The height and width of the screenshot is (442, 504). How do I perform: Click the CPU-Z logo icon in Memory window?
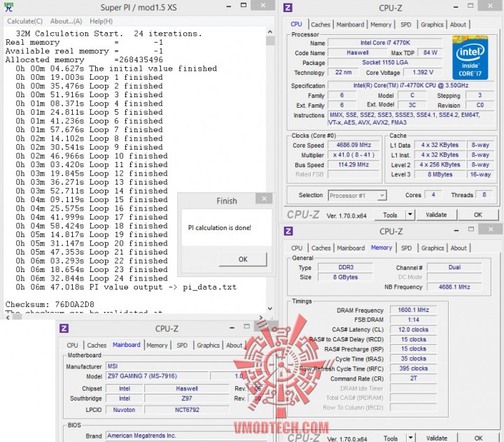[288, 231]
